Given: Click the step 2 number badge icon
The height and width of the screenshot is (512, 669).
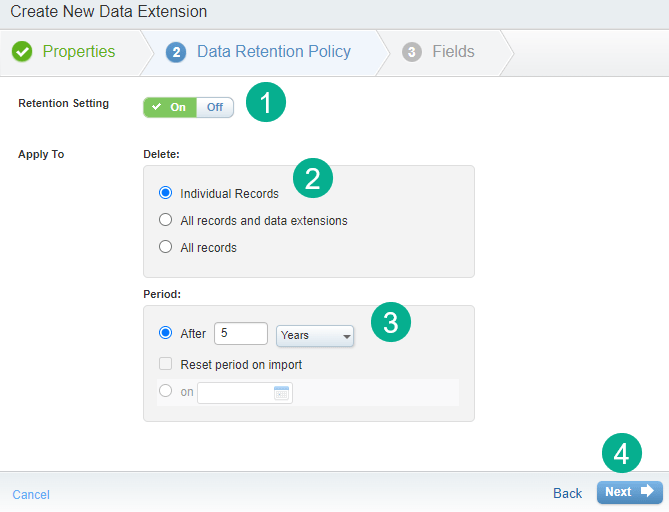Looking at the screenshot, I should pos(177,52).
